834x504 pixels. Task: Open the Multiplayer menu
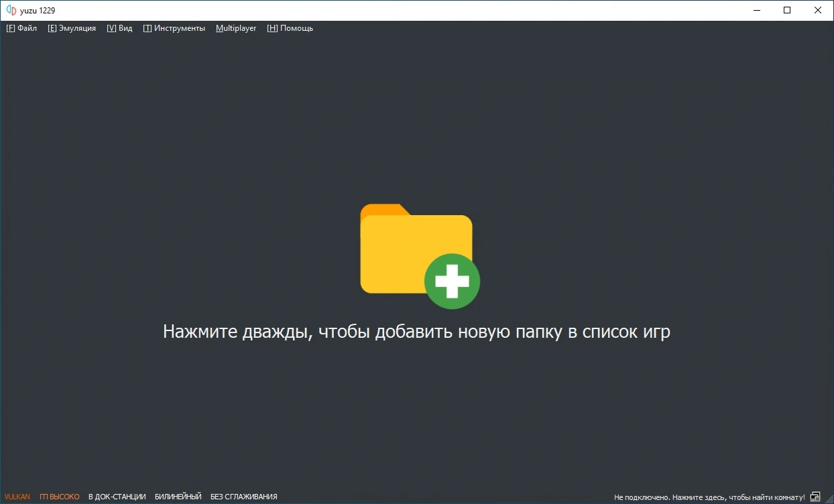coord(236,28)
